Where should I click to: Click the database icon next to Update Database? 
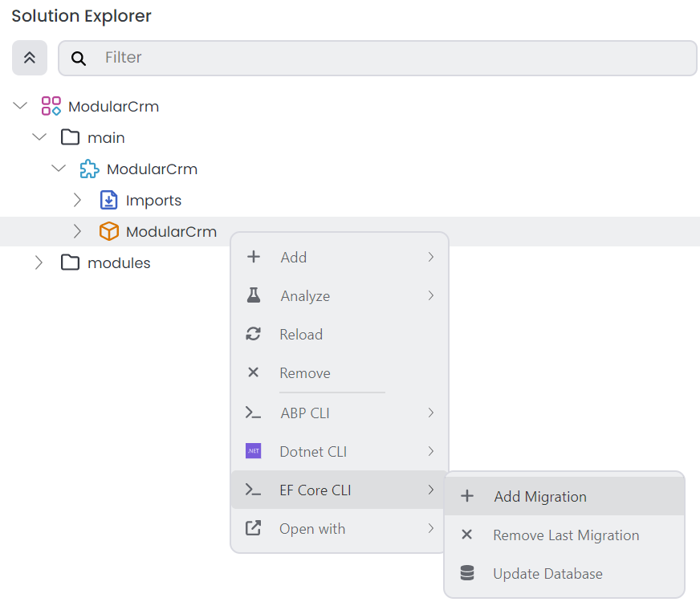coord(467,573)
